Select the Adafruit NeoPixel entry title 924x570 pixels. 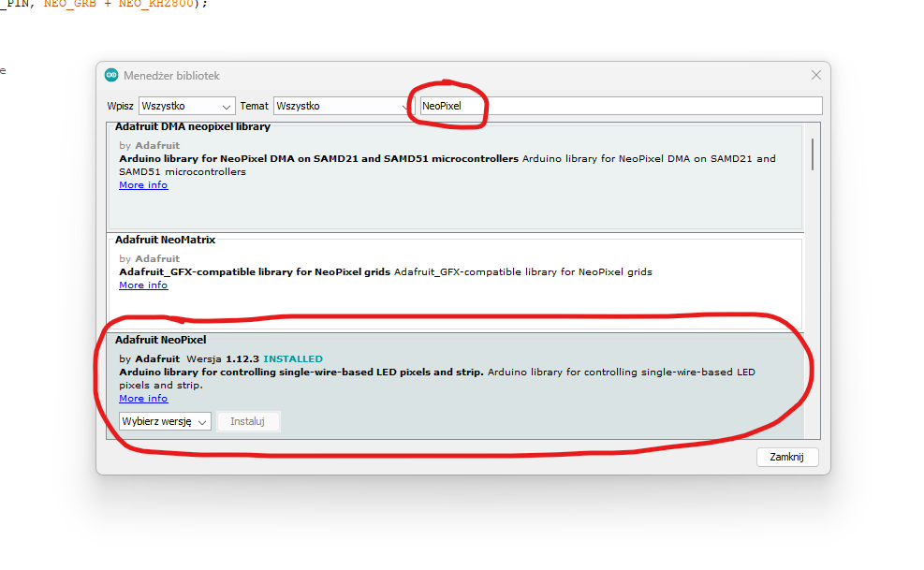[x=160, y=340]
